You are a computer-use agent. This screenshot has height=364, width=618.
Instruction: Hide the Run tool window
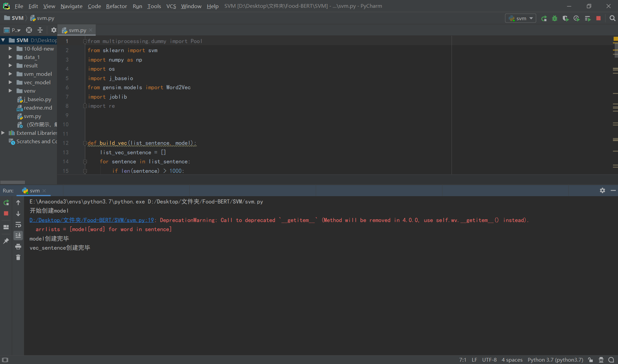coord(613,190)
